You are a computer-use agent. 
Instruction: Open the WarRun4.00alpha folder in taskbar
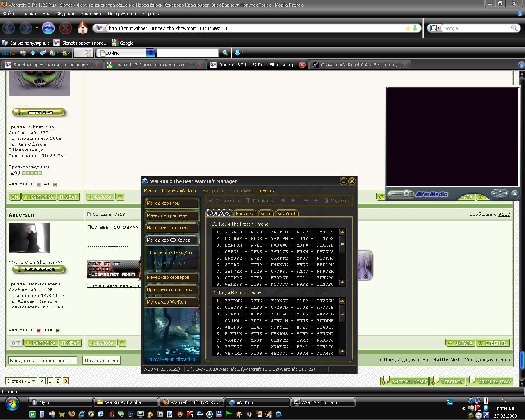pos(126,402)
